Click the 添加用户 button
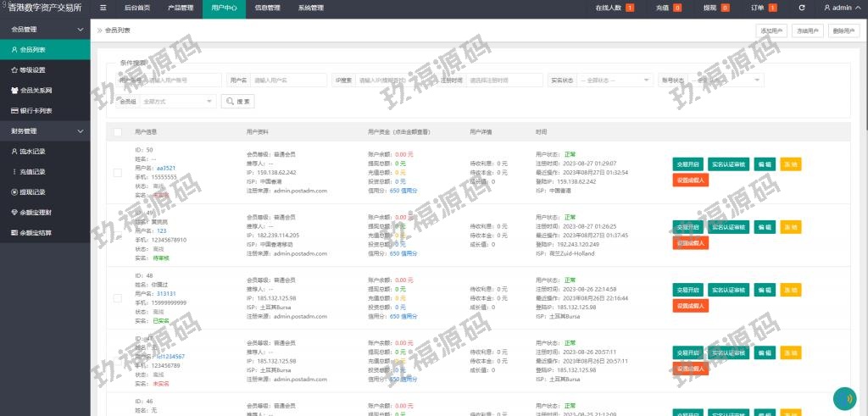This screenshot has width=868, height=416. [x=771, y=31]
